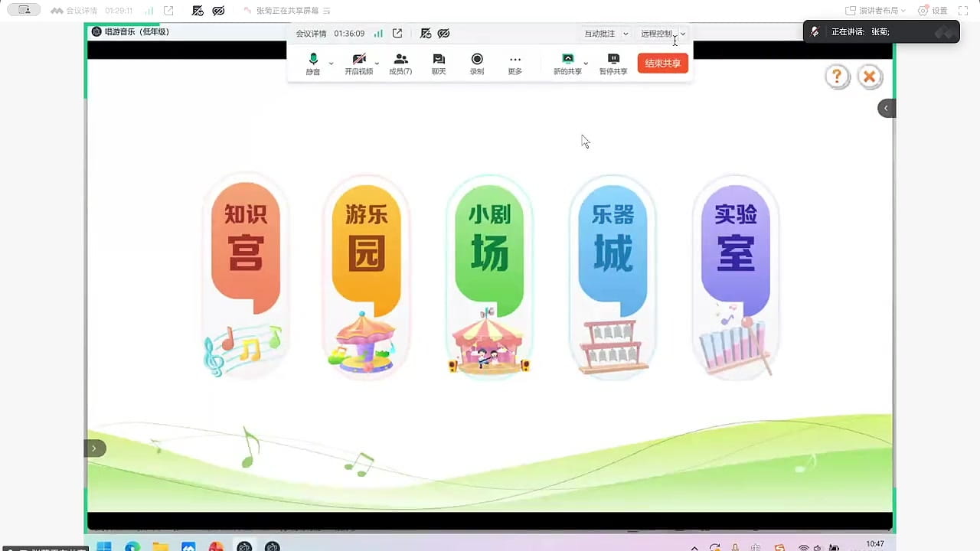Viewport: 980px width, 551px height.
Task: Open the 实验室 laboratory card
Action: (x=736, y=277)
